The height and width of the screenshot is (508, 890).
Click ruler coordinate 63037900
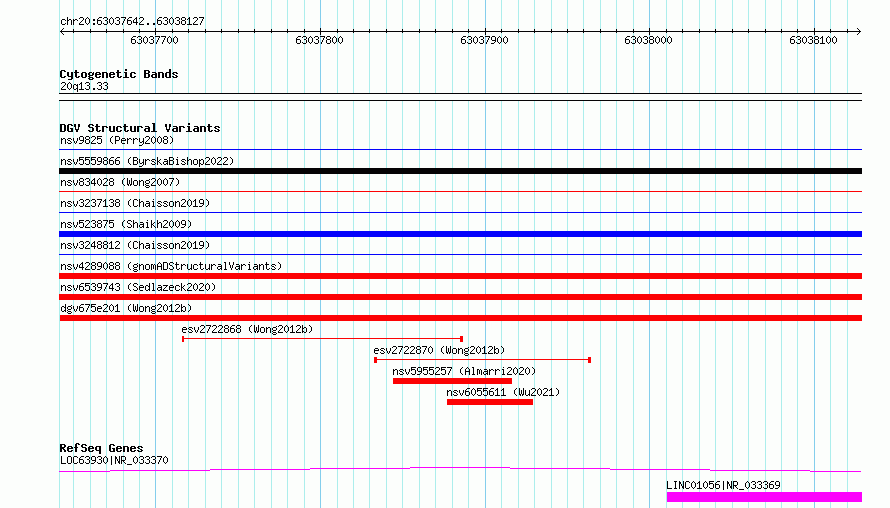pyautogui.click(x=484, y=40)
